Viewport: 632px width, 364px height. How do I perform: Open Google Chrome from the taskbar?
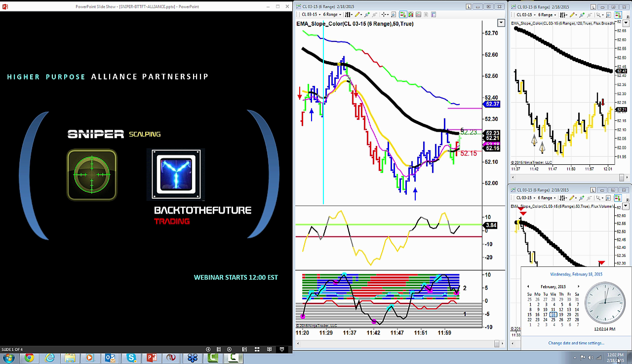click(x=29, y=358)
